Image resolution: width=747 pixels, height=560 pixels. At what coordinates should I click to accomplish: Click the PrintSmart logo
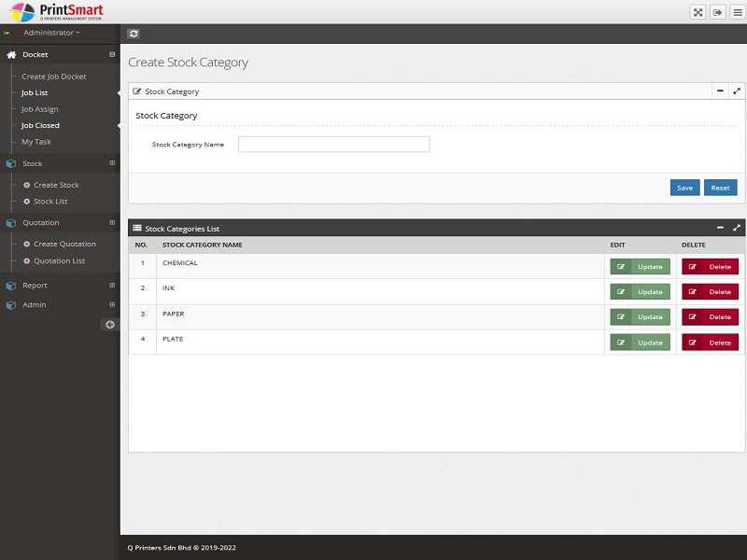(56, 12)
